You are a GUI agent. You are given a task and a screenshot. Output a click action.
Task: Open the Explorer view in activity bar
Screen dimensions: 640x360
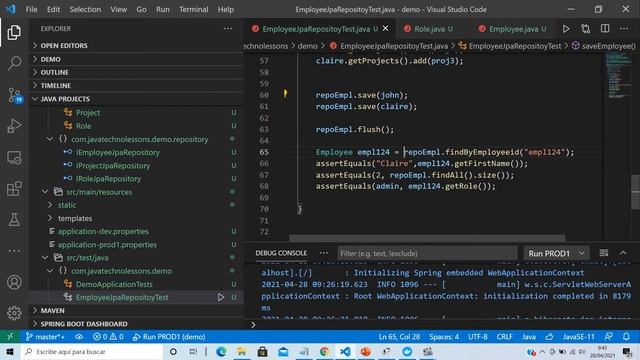(x=14, y=32)
